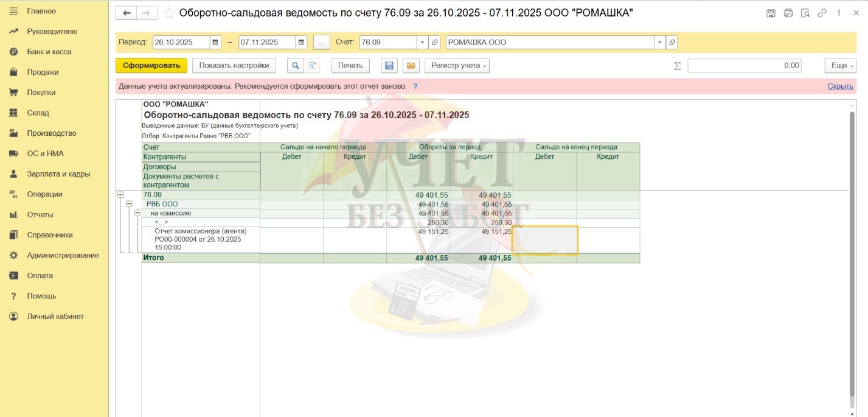Image resolution: width=868 pixels, height=417 pixels.
Task: Save report using the floppy disk icon
Action: click(389, 66)
